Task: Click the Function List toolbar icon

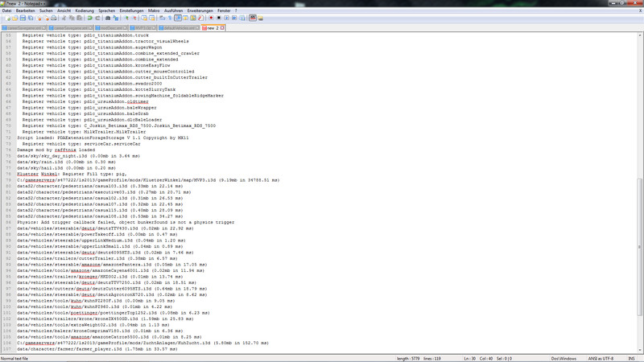Action: (x=200, y=18)
